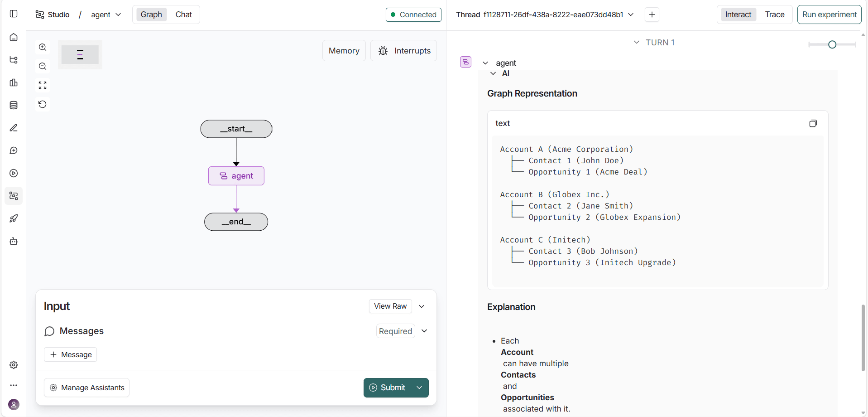Toggle the left sidebar panel icon
The width and height of the screenshot is (868, 417).
click(14, 14)
